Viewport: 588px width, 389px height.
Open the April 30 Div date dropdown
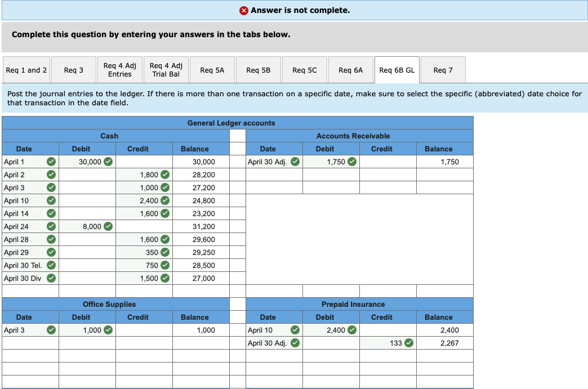(x=30, y=278)
